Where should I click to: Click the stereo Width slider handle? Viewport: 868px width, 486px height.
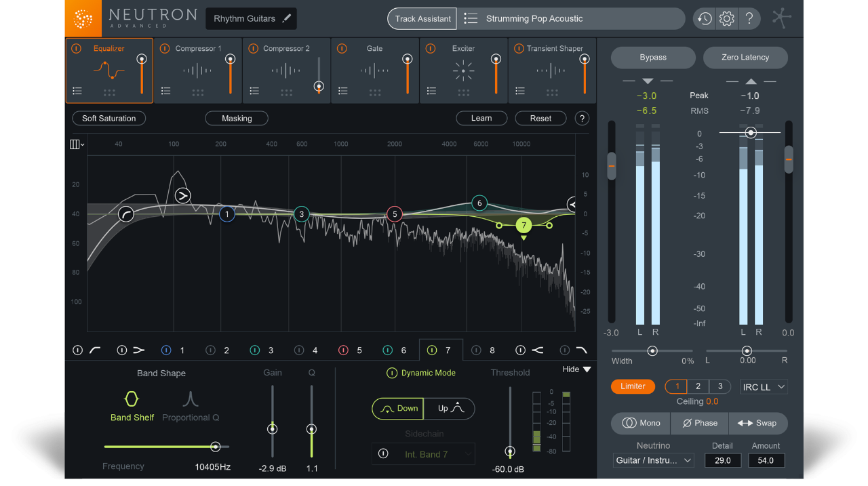pos(652,351)
